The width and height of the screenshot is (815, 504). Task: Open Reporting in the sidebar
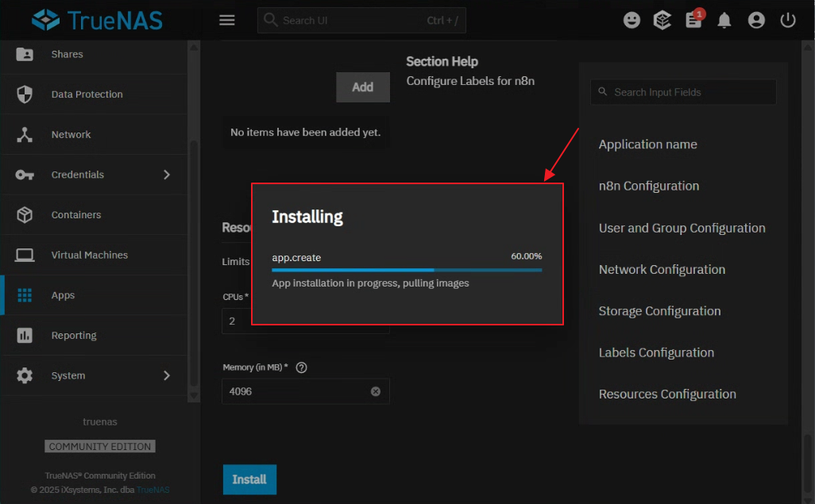pyautogui.click(x=94, y=335)
